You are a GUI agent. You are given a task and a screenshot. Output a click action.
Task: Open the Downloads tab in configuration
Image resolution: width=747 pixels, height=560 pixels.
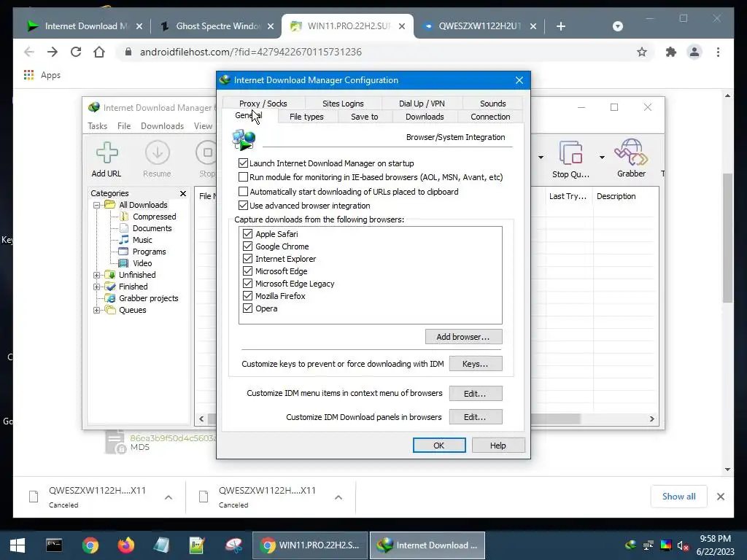click(425, 117)
